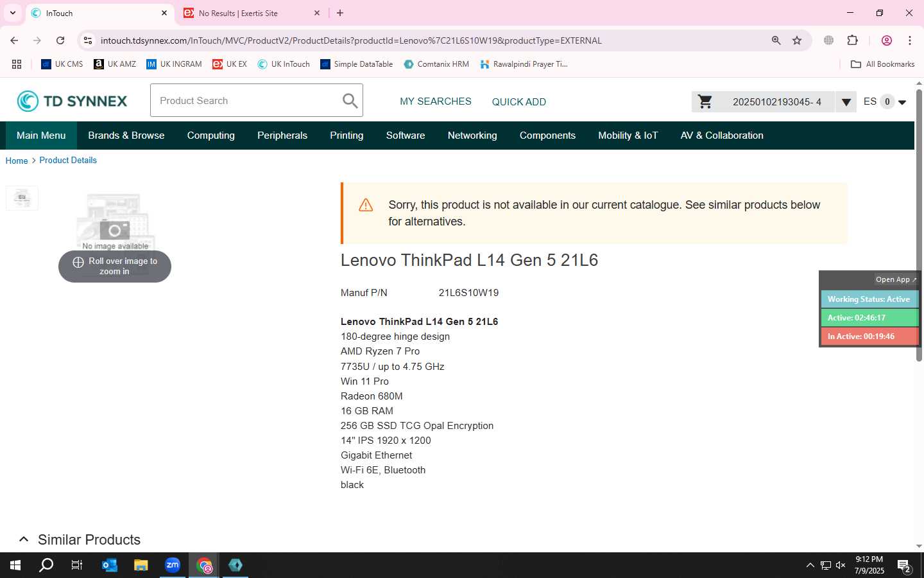Open the Extensions puzzle icon

[853, 40]
